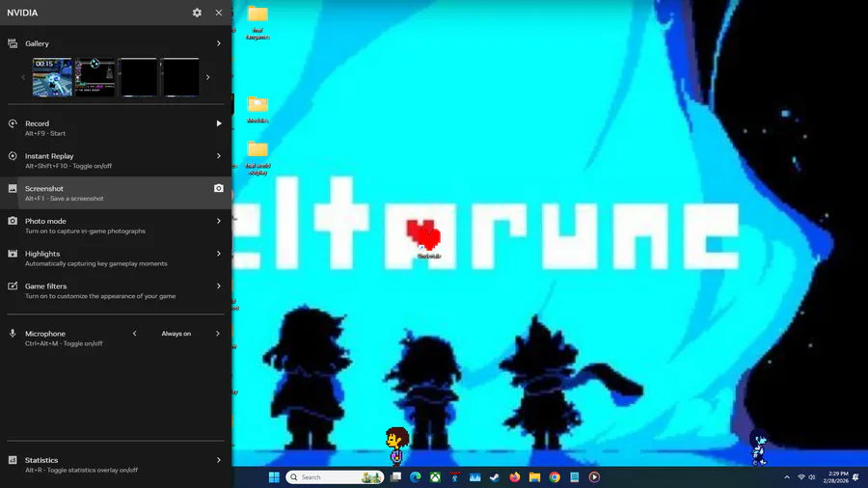Open Steam from the taskbar

pos(495,477)
